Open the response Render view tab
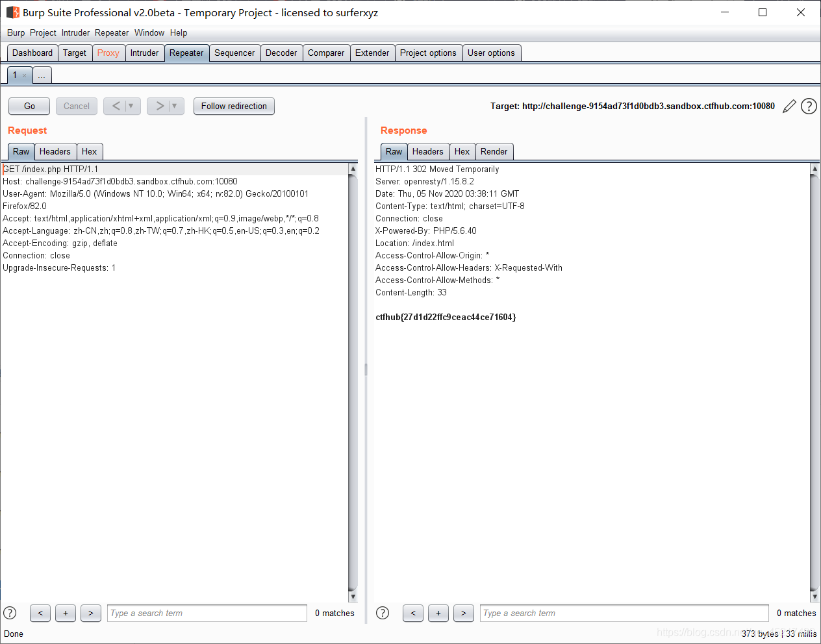This screenshot has width=821, height=644. (494, 152)
